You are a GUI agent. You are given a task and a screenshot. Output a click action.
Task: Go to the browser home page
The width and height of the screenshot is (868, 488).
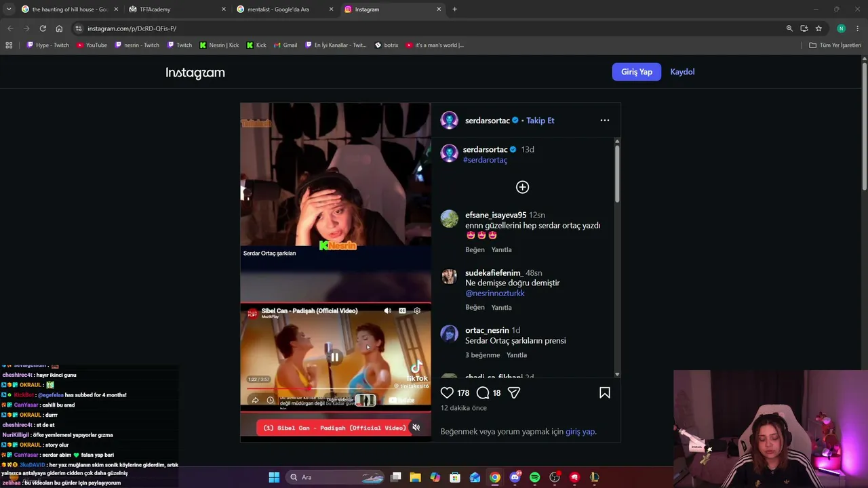[x=59, y=28]
